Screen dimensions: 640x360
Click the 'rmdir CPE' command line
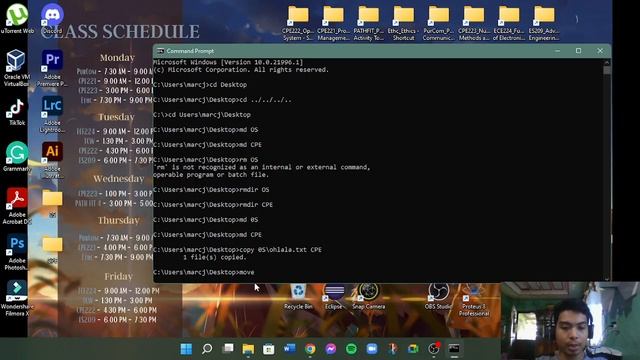[213, 204]
